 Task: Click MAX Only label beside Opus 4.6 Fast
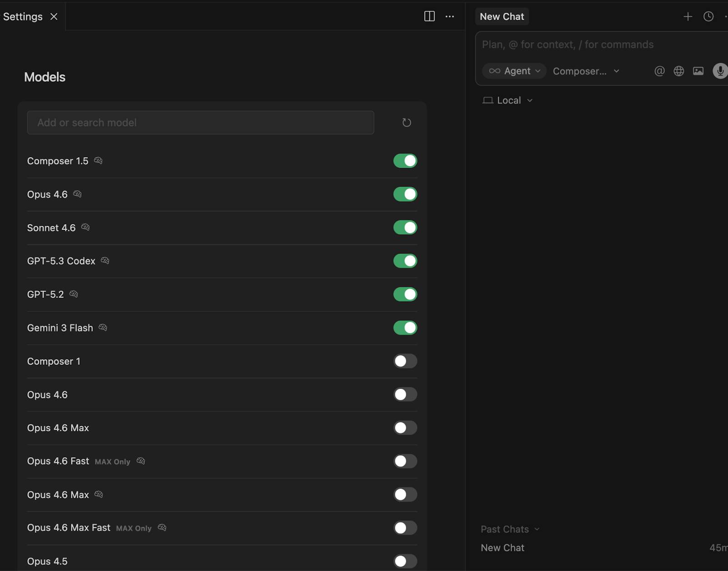coord(112,462)
